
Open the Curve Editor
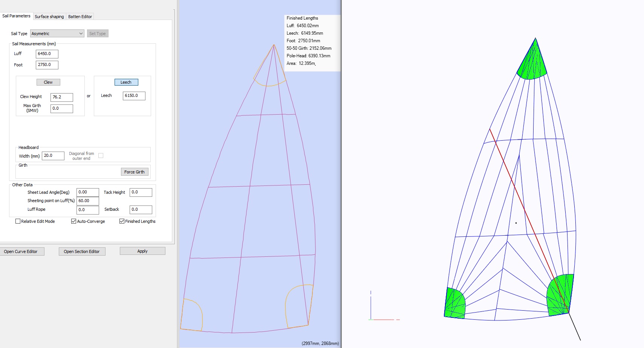[22, 251]
